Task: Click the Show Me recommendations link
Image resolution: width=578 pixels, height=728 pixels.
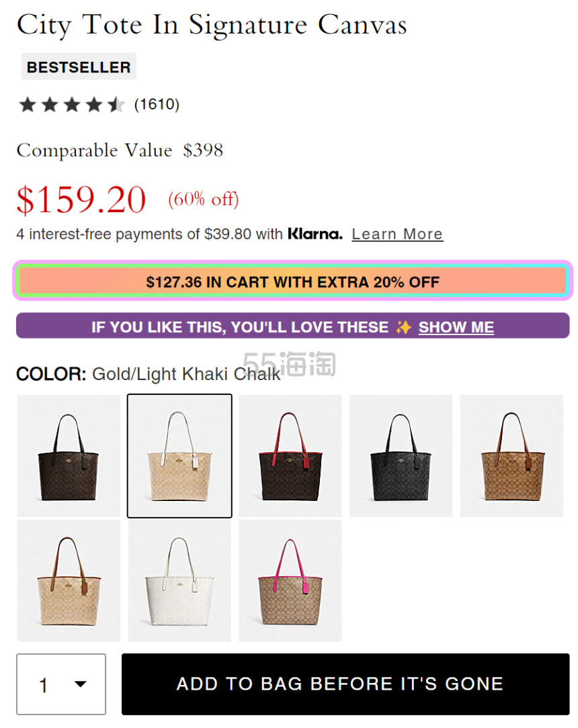Action: 456,327
